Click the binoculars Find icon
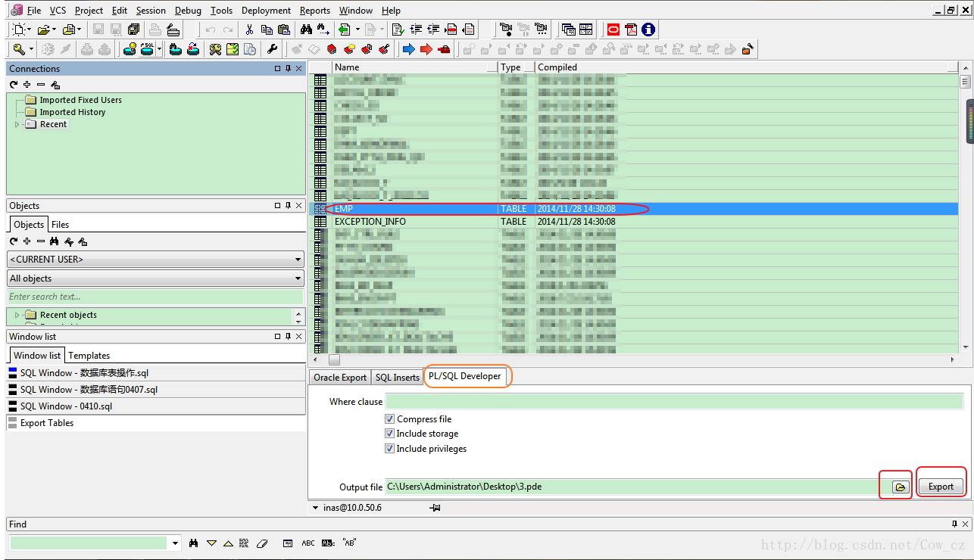The width and height of the screenshot is (974, 560). pos(306,30)
